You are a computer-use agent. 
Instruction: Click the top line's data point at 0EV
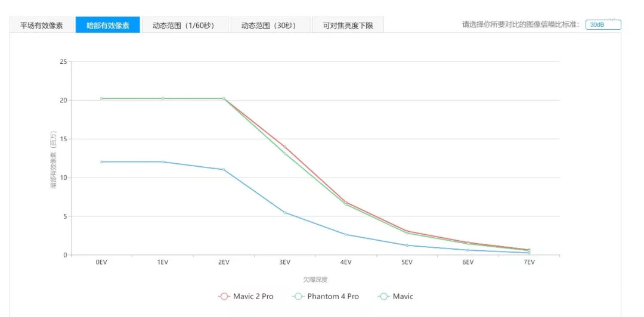[x=101, y=98]
